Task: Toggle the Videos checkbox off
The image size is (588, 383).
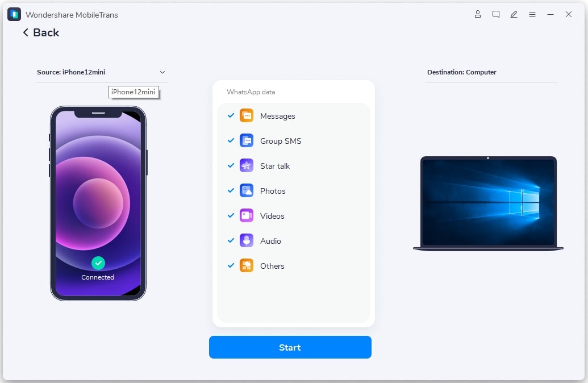Action: [230, 215]
